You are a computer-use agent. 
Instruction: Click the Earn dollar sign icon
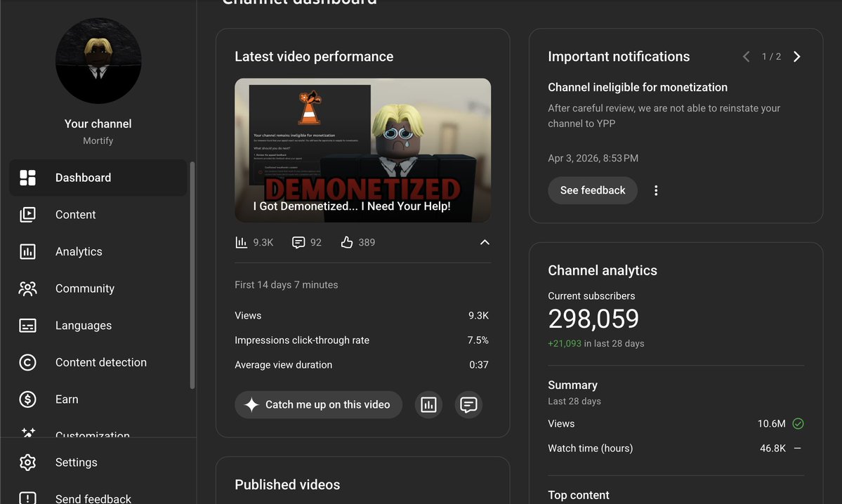tap(27, 399)
